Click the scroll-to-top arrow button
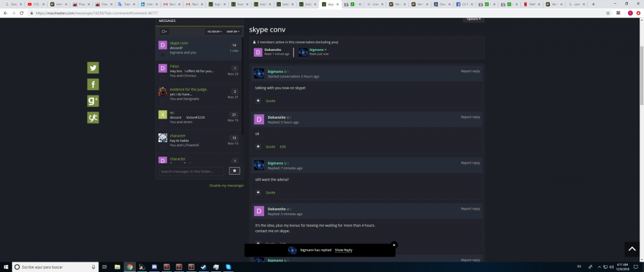Viewport: 644px width, 272px height. 630,249
